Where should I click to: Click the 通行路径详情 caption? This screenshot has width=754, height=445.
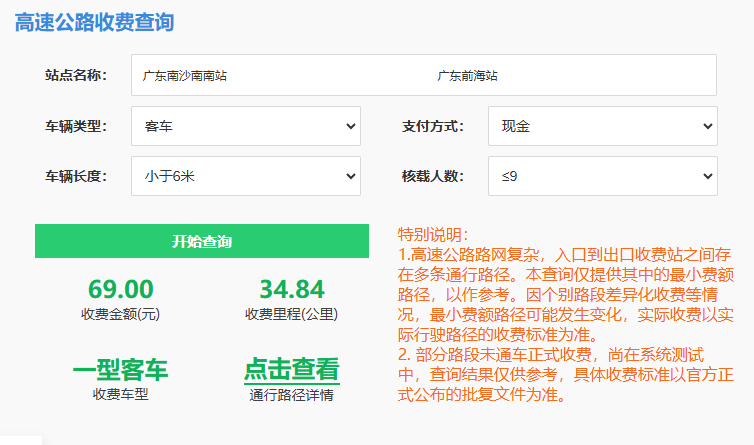(x=291, y=395)
